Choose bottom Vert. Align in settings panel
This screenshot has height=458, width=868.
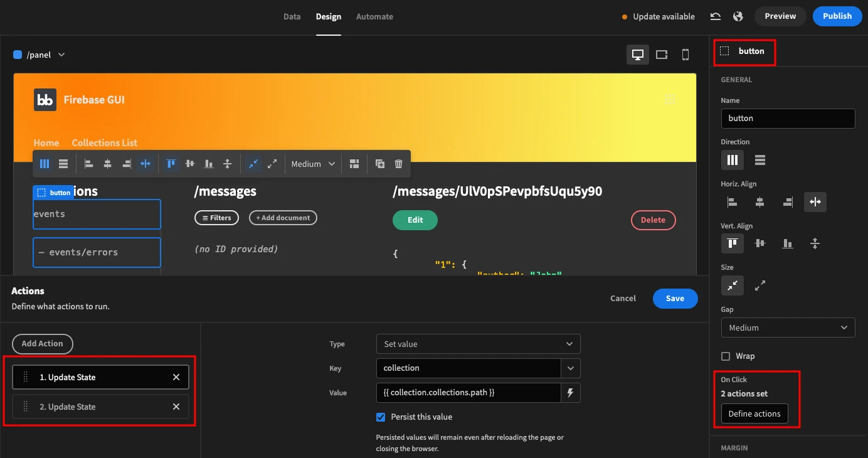(x=788, y=243)
